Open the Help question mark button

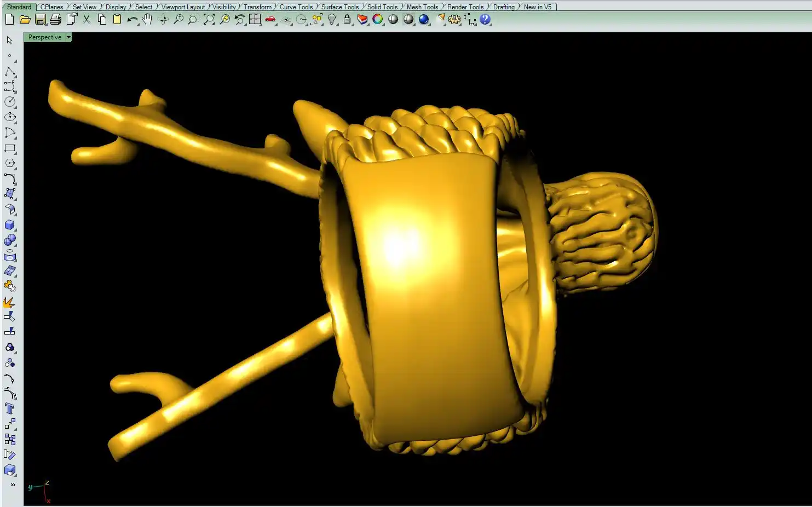click(485, 19)
